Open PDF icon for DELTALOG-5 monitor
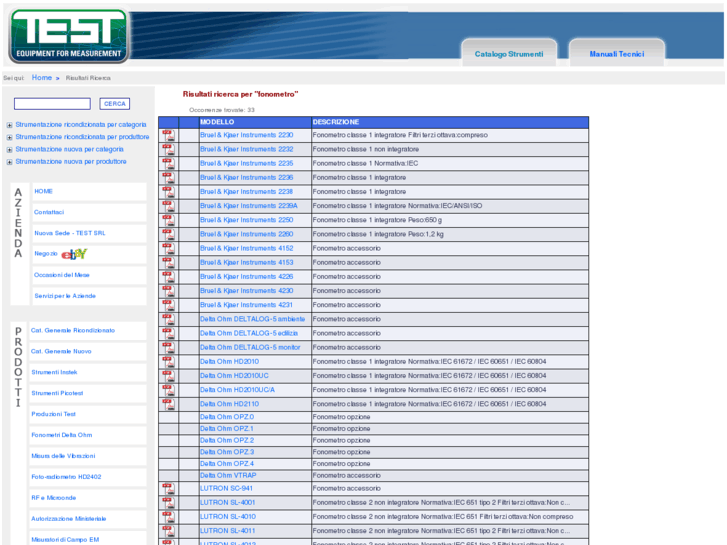This screenshot has height=545, width=727. coord(168,347)
